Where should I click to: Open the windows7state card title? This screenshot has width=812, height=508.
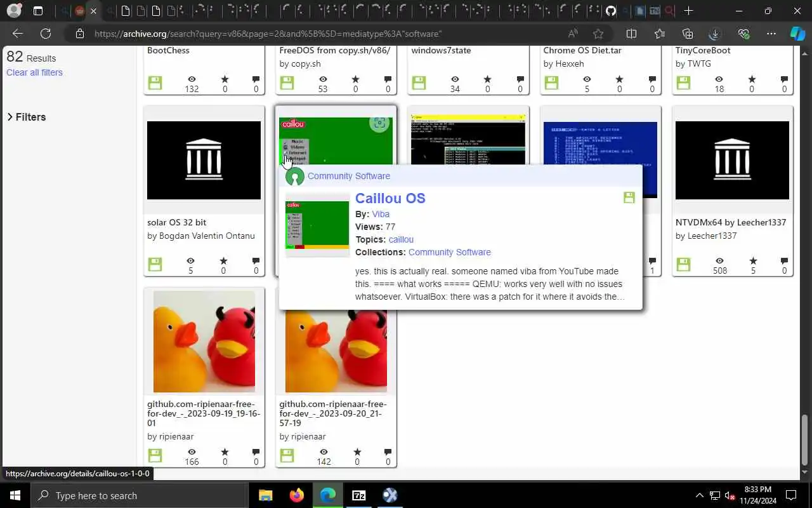click(x=441, y=50)
